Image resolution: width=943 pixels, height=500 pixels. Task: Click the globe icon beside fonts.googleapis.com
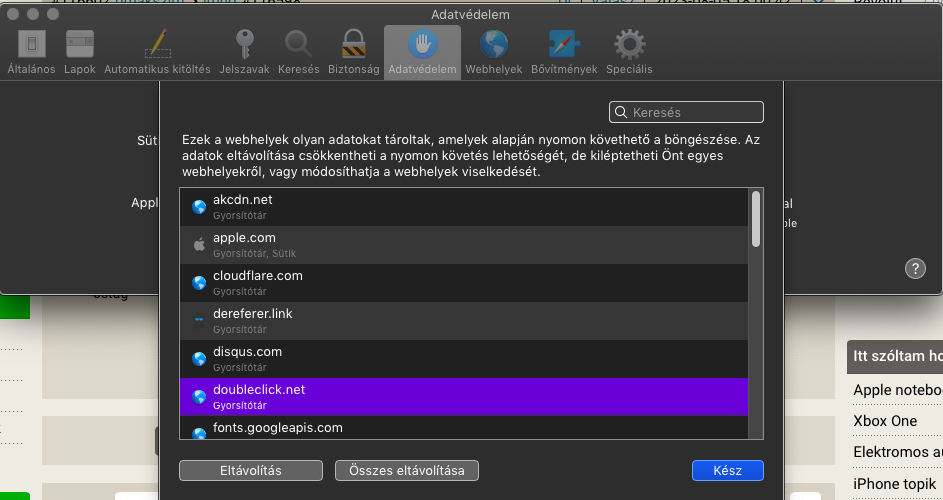pyautogui.click(x=199, y=433)
